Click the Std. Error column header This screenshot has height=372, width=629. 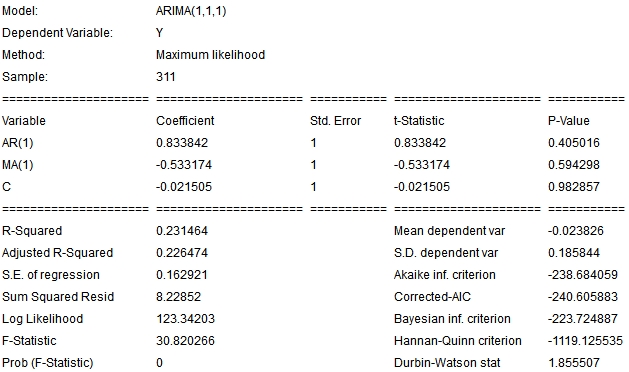(336, 121)
